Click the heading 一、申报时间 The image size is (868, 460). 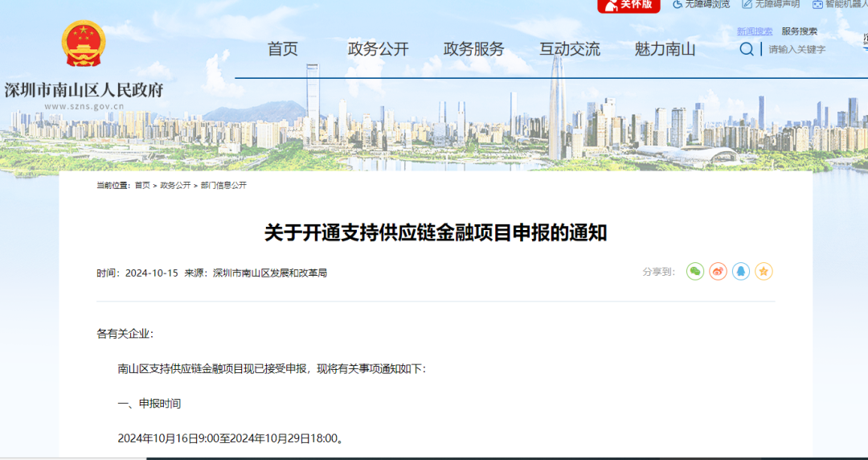(x=149, y=404)
